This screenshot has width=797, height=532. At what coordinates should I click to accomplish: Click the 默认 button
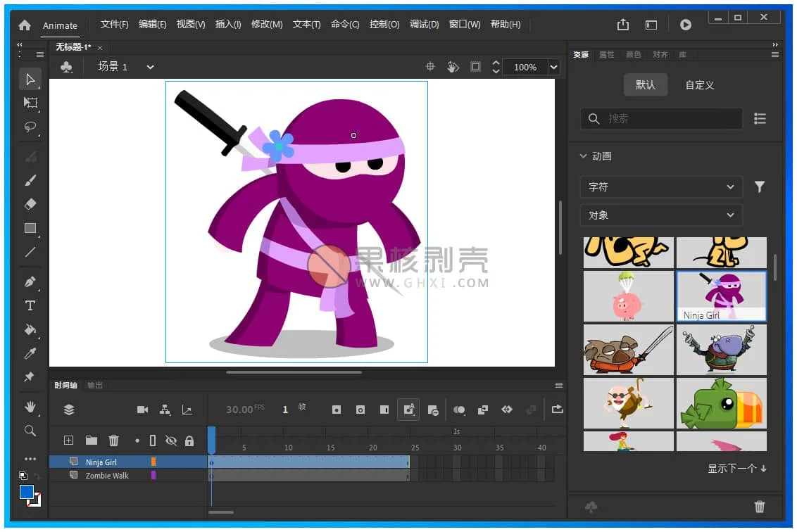click(646, 84)
